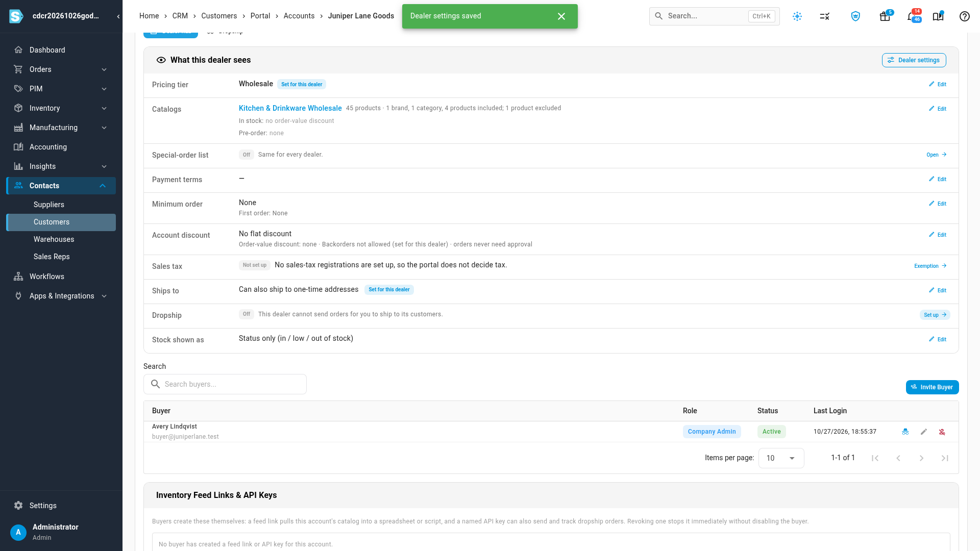Screen dimensions: 980x551
Task: Open Settings in the sidebar
Action: [61, 506]
